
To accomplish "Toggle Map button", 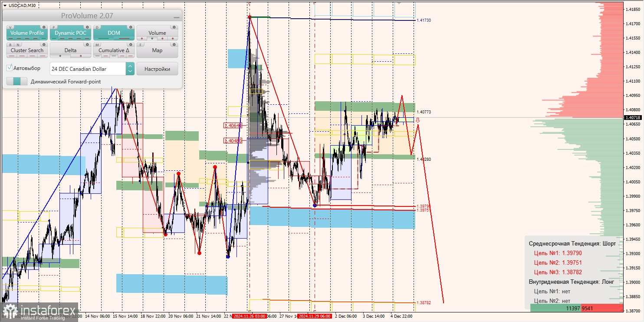I will [157, 50].
